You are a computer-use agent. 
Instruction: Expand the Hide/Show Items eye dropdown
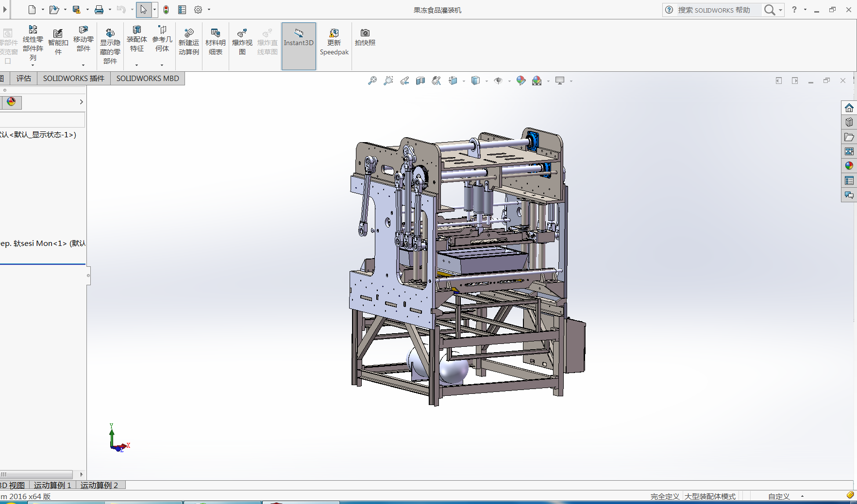(x=509, y=81)
